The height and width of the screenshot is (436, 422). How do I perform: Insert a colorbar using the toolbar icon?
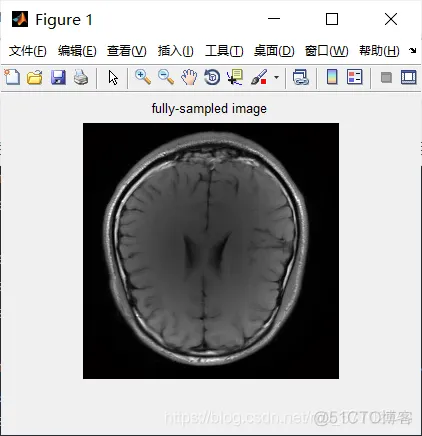(x=332, y=77)
